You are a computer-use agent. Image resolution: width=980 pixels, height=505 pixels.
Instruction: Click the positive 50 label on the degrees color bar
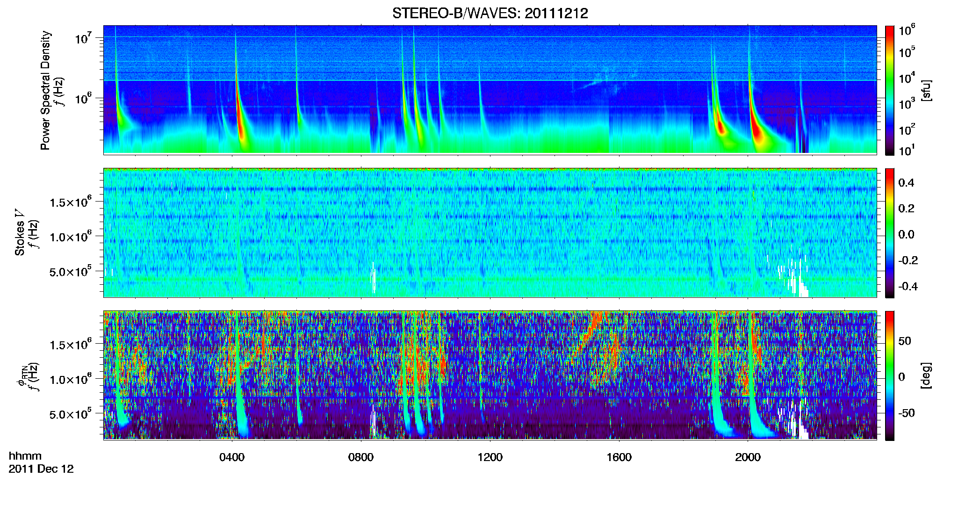tap(905, 341)
